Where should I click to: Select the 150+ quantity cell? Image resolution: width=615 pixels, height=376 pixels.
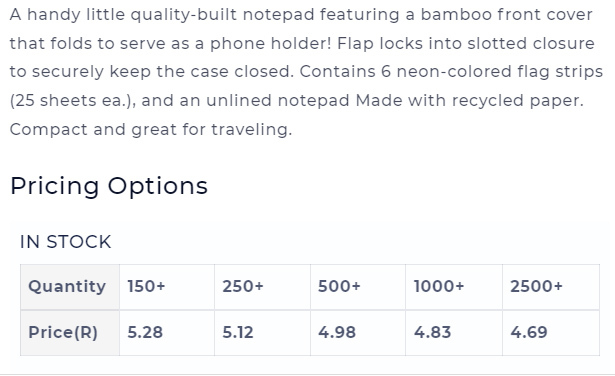coord(167,287)
